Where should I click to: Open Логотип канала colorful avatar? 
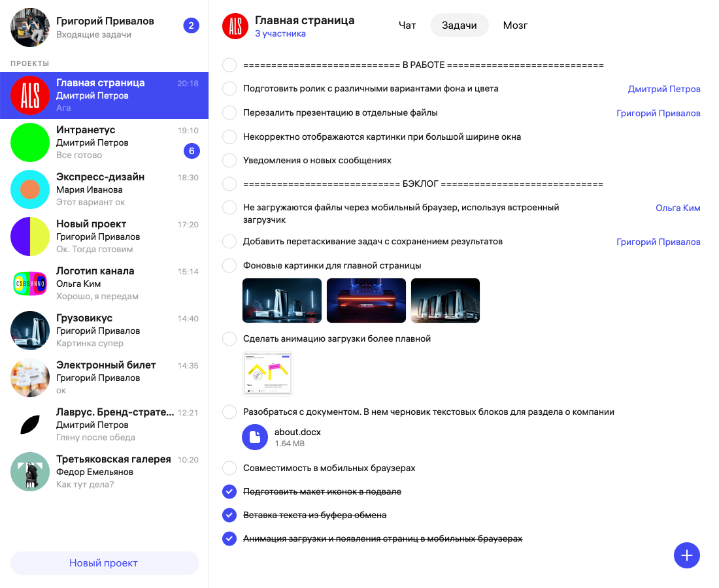click(30, 284)
